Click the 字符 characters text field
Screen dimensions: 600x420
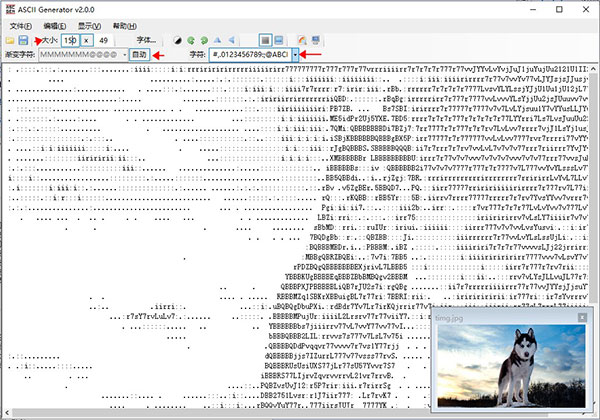251,55
